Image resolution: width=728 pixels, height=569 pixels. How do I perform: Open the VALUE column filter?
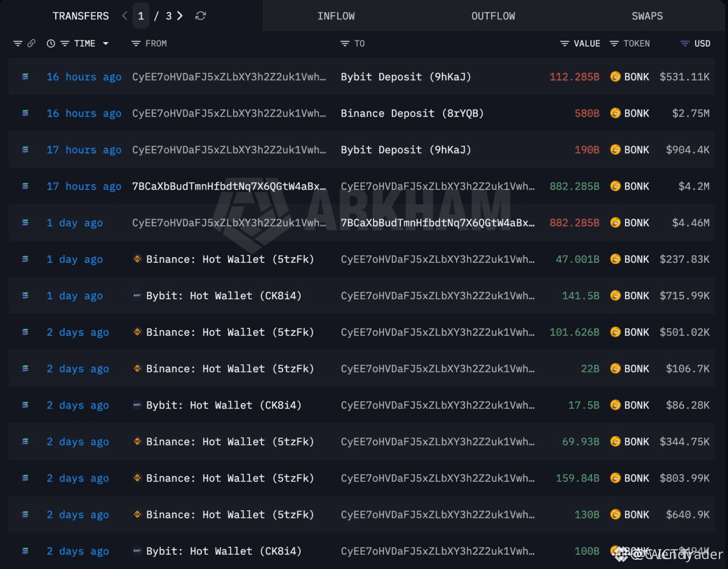564,43
